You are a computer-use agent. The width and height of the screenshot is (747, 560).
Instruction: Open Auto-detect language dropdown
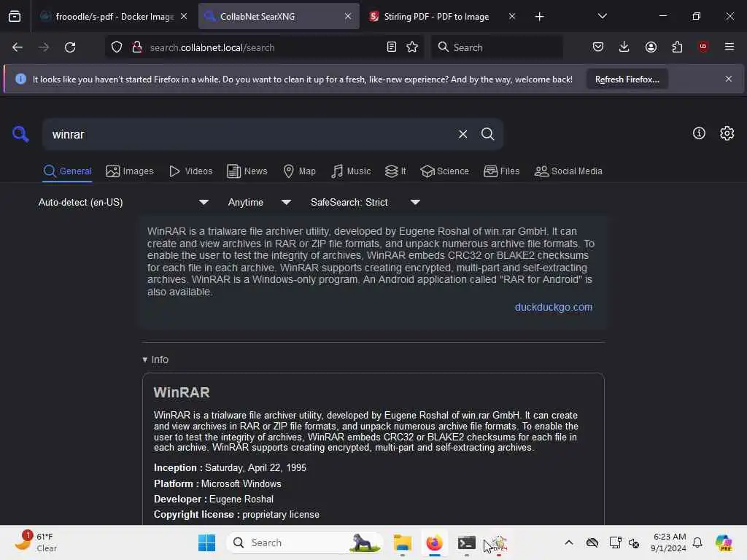click(x=123, y=203)
